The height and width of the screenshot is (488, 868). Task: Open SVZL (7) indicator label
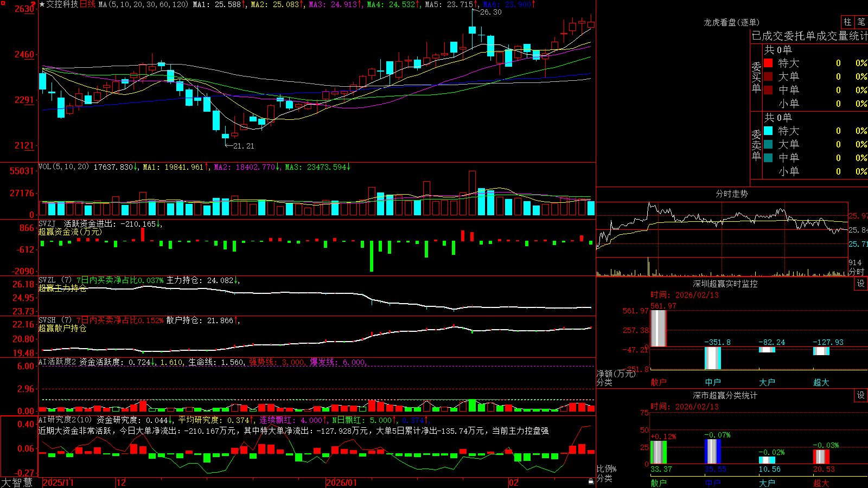[x=55, y=280]
